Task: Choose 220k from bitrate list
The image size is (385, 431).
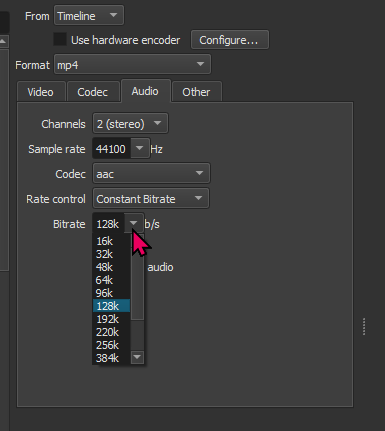Action: tap(111, 332)
